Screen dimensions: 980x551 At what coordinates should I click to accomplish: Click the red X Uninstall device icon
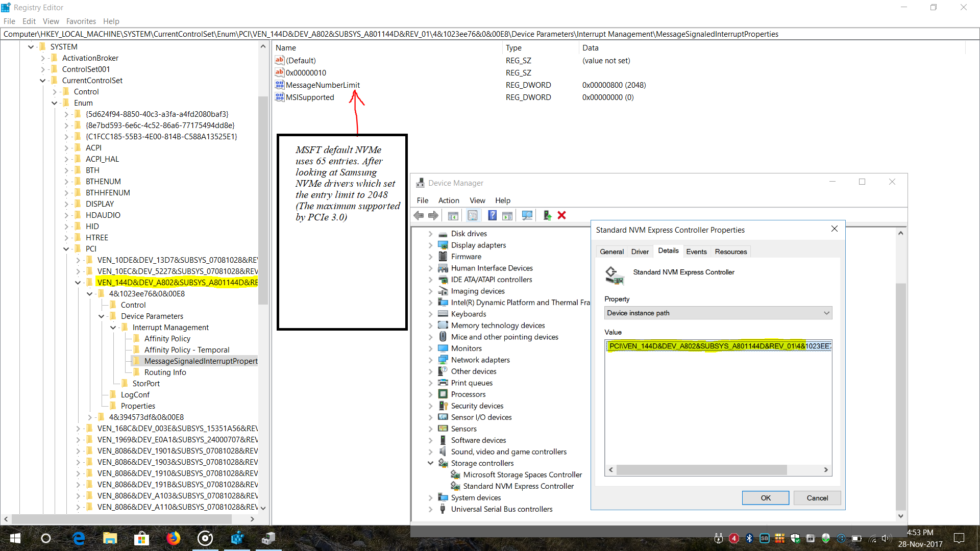pyautogui.click(x=562, y=215)
